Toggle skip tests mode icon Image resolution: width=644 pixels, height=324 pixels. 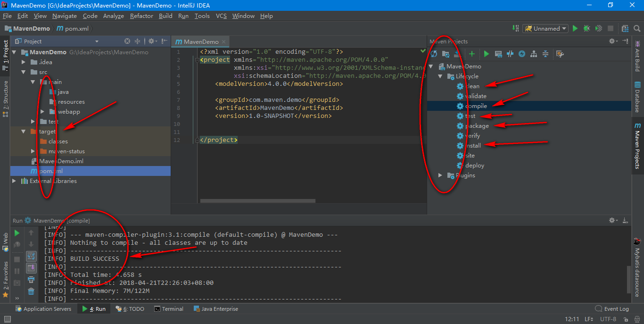[510, 54]
